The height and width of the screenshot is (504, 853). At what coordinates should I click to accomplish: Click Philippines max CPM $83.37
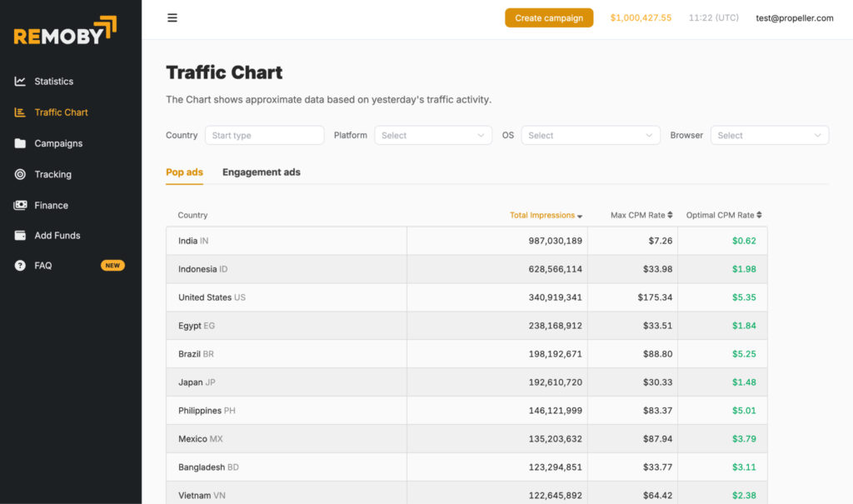(658, 411)
